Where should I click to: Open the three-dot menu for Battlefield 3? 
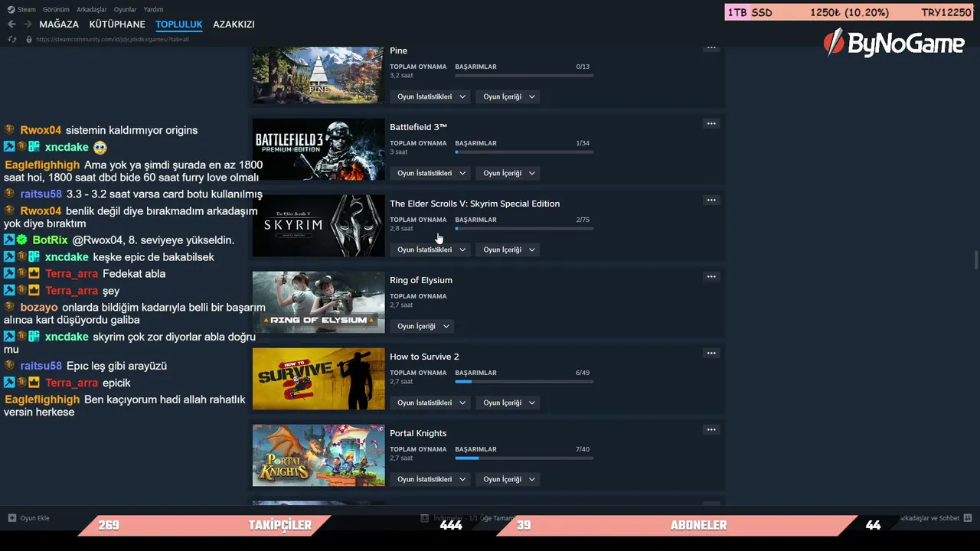(711, 124)
